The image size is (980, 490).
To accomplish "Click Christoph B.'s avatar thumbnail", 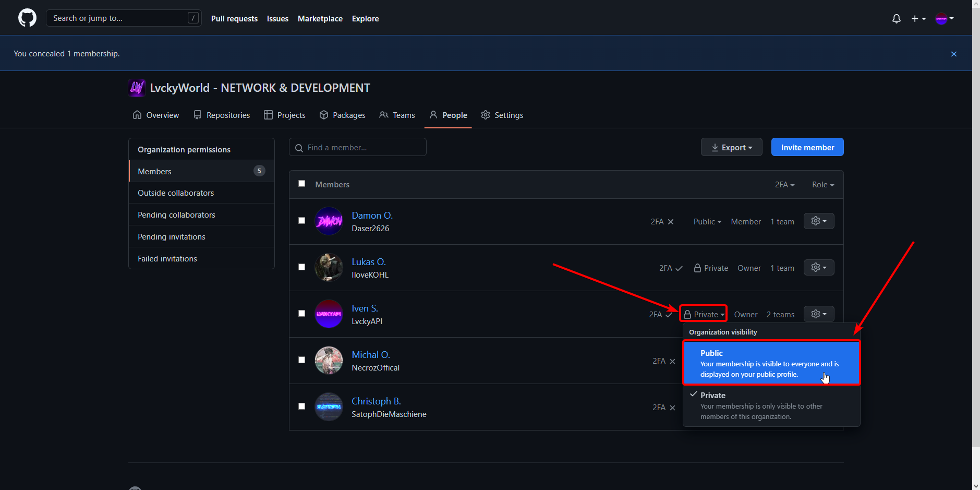I will 329,407.
